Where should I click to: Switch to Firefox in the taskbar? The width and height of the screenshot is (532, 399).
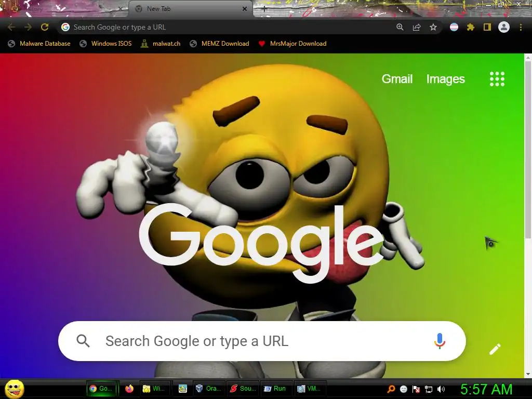pos(129,389)
